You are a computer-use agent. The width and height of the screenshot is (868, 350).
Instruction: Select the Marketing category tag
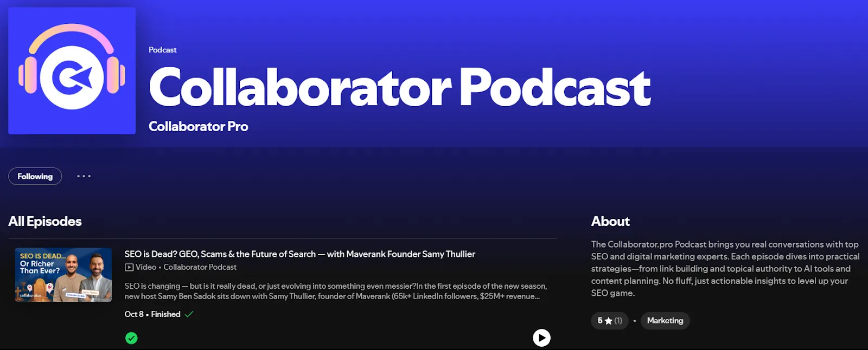pos(665,321)
